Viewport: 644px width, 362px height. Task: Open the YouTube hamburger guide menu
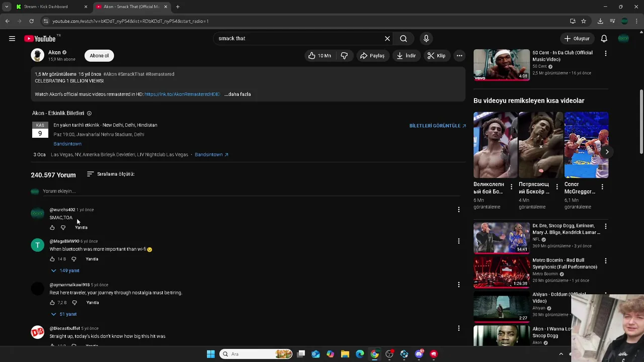pos(12,38)
